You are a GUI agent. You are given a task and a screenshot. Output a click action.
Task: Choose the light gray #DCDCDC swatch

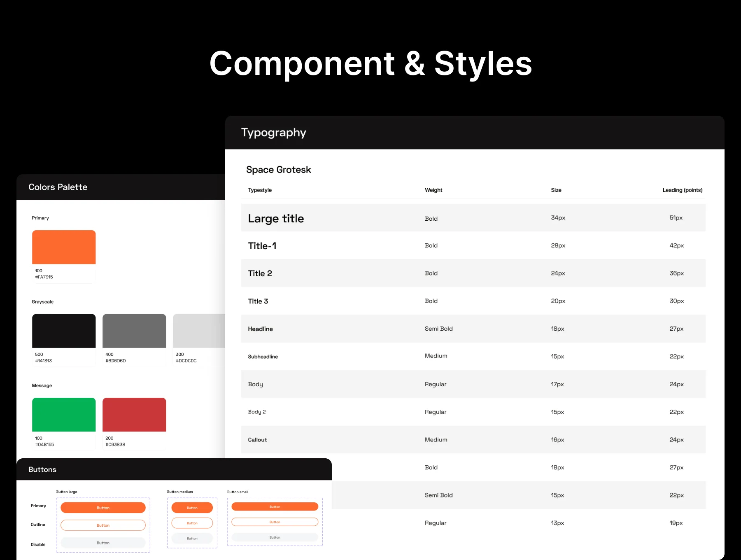pos(199,331)
